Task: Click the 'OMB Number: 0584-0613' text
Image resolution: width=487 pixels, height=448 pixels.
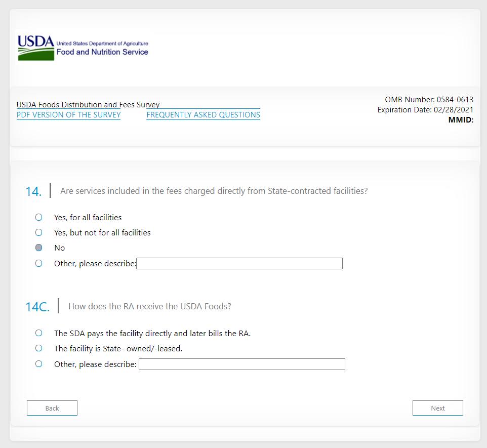Action: pyautogui.click(x=429, y=100)
